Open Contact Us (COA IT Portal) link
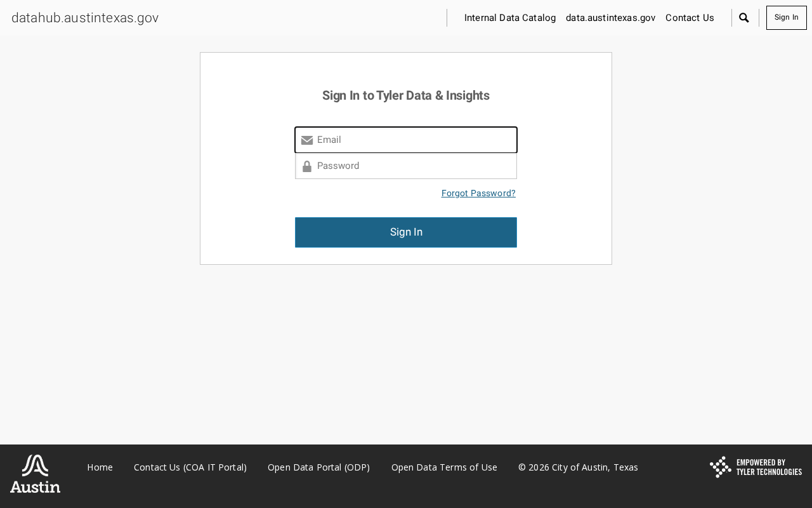This screenshot has width=812, height=508. [190, 467]
